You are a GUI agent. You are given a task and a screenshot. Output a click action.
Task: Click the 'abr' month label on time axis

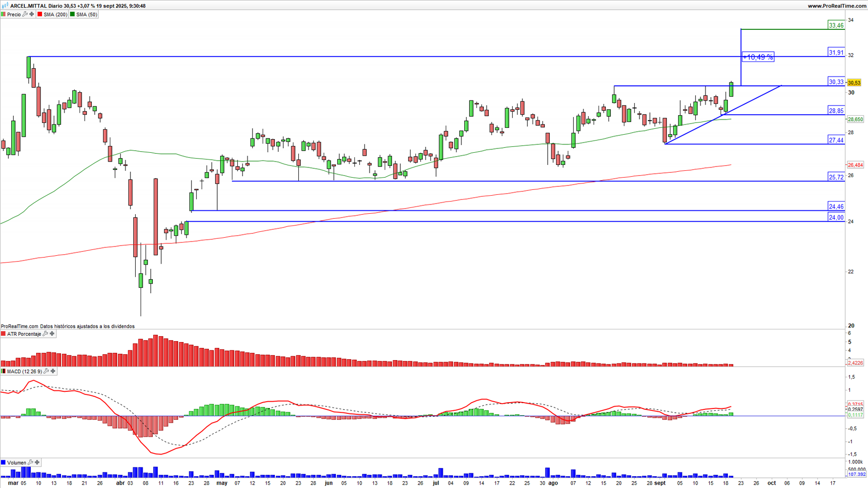(x=120, y=483)
